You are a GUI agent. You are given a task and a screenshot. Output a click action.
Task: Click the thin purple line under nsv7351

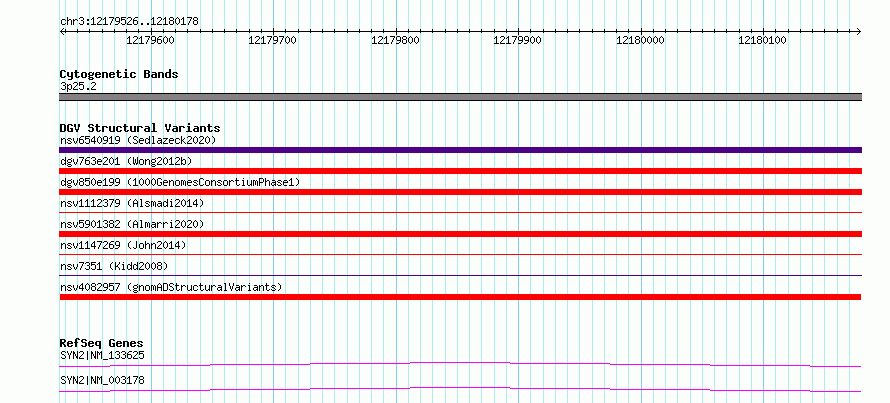(461, 275)
